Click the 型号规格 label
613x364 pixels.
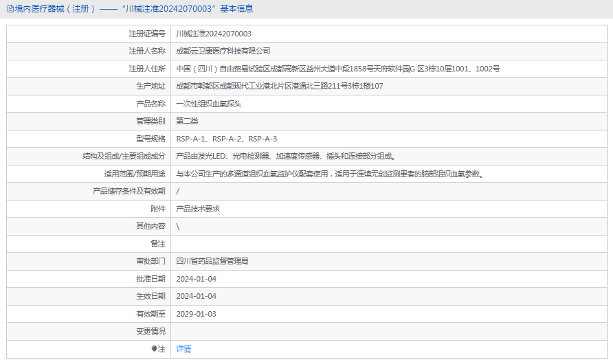151,139
